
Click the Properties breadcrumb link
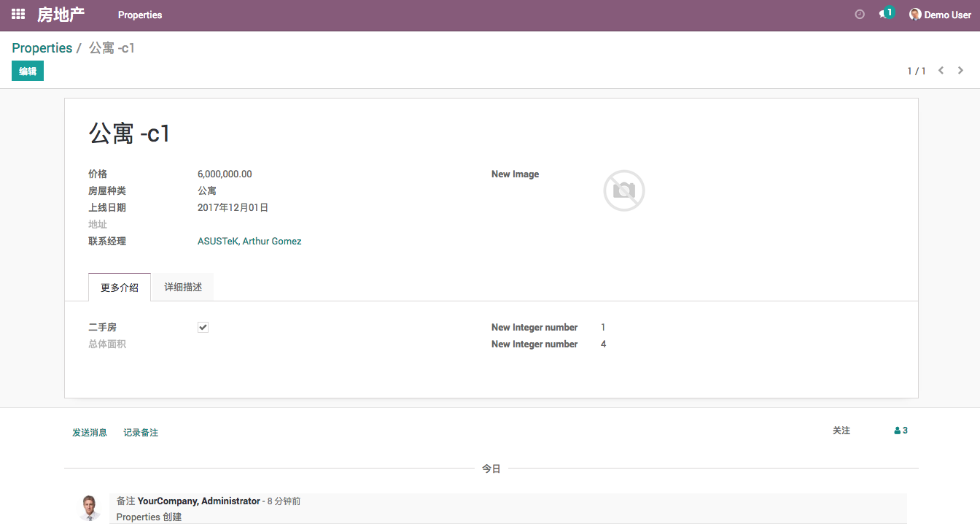coord(42,48)
